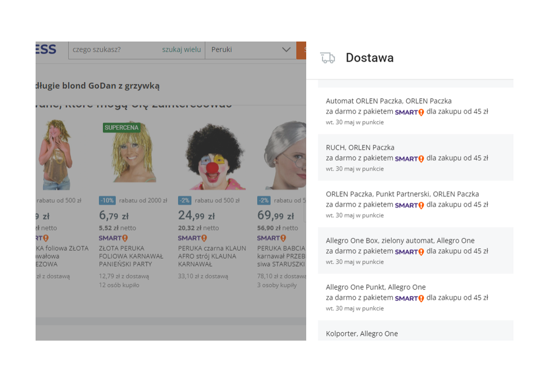This screenshot has width=555, height=392.
Task: Click SMART! badge under the 6,79 zł price
Action: click(x=113, y=238)
